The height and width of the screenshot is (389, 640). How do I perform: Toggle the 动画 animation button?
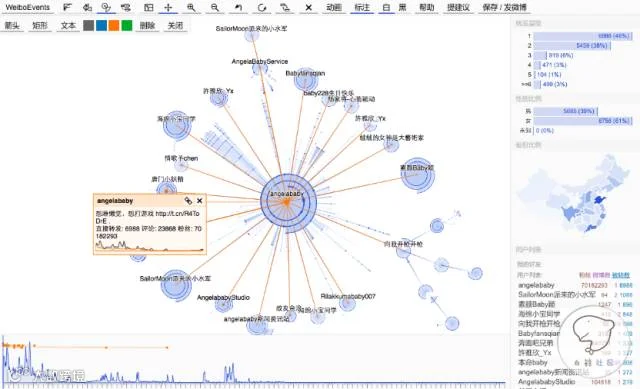[334, 7]
